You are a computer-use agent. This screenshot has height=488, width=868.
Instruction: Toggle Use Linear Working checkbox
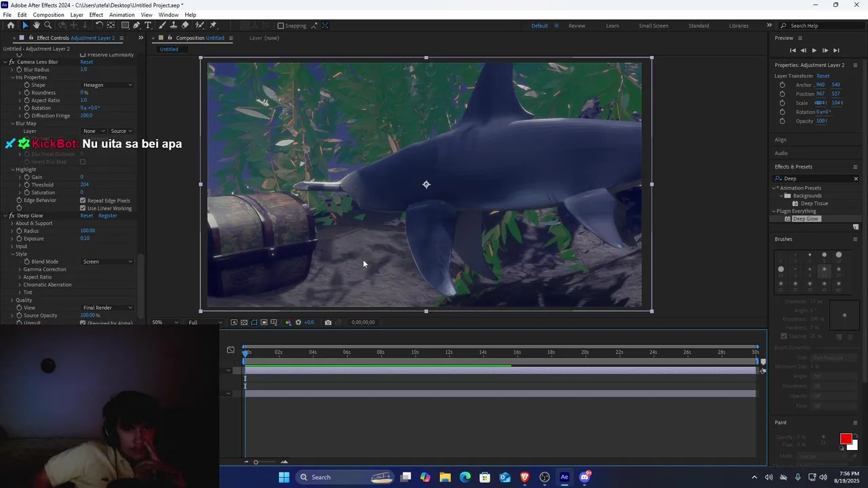(83, 208)
